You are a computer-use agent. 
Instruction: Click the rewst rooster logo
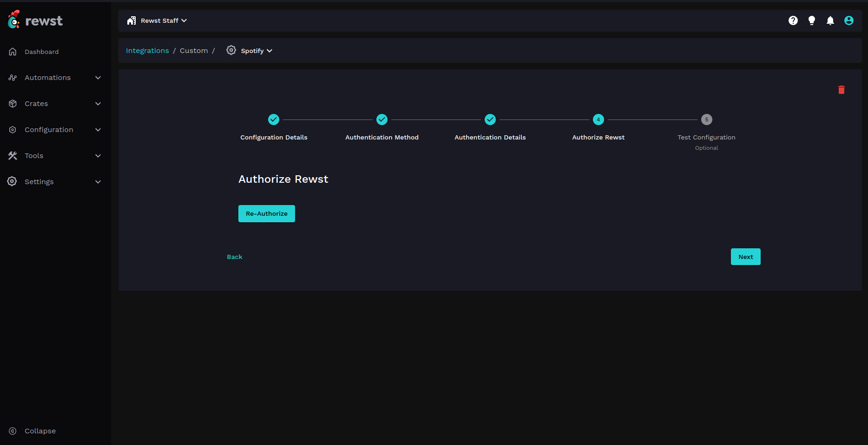click(x=14, y=20)
